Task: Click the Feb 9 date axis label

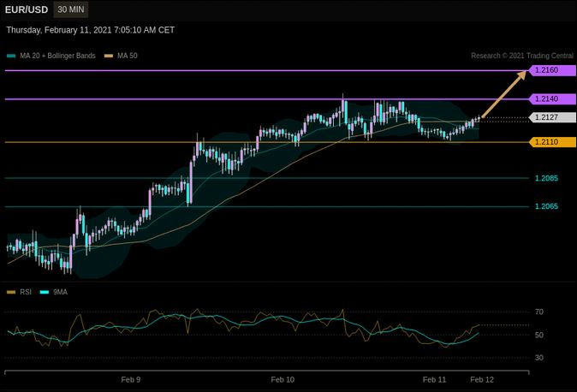Action: click(x=131, y=380)
